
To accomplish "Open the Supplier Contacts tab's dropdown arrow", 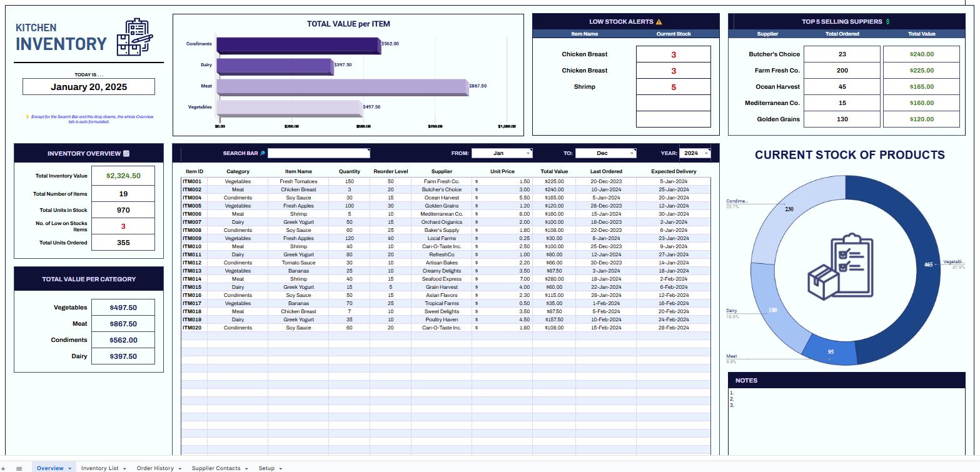I will (x=246, y=468).
